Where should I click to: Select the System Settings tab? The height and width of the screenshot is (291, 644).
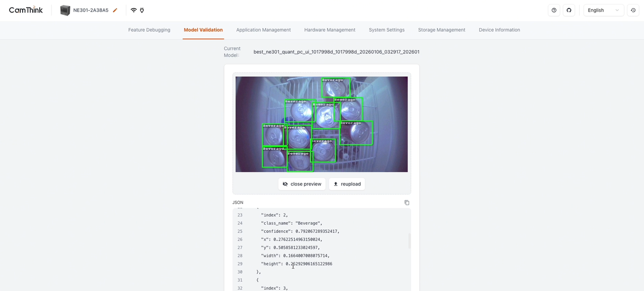pyautogui.click(x=386, y=30)
